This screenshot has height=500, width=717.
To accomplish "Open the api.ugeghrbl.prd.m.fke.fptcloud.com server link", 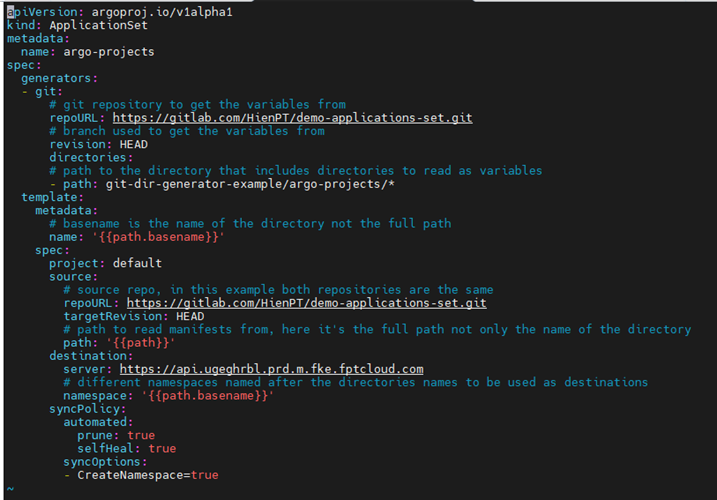I will (x=271, y=369).
